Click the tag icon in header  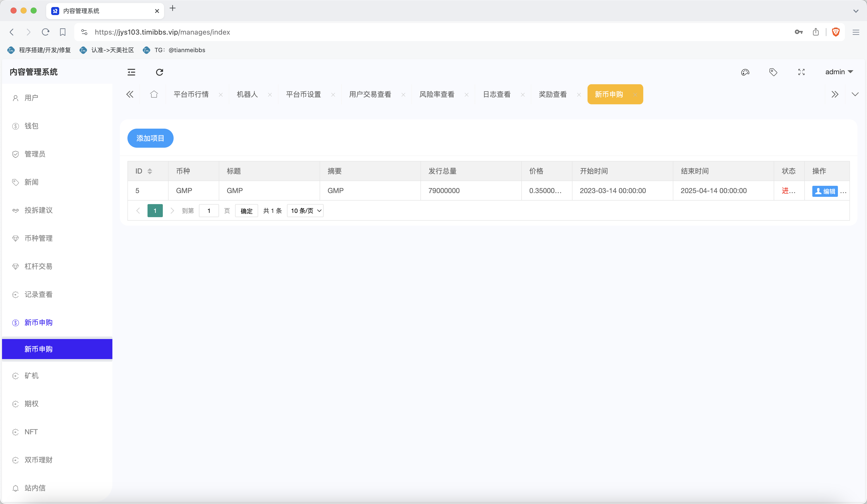(x=773, y=72)
